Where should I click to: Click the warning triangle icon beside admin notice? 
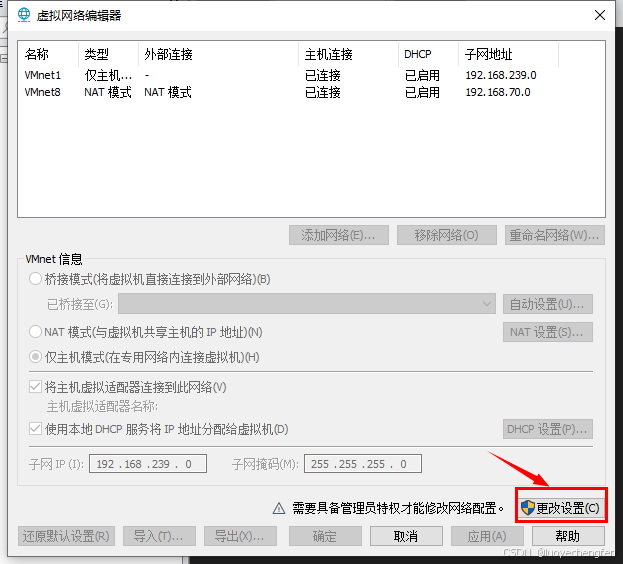point(279,508)
